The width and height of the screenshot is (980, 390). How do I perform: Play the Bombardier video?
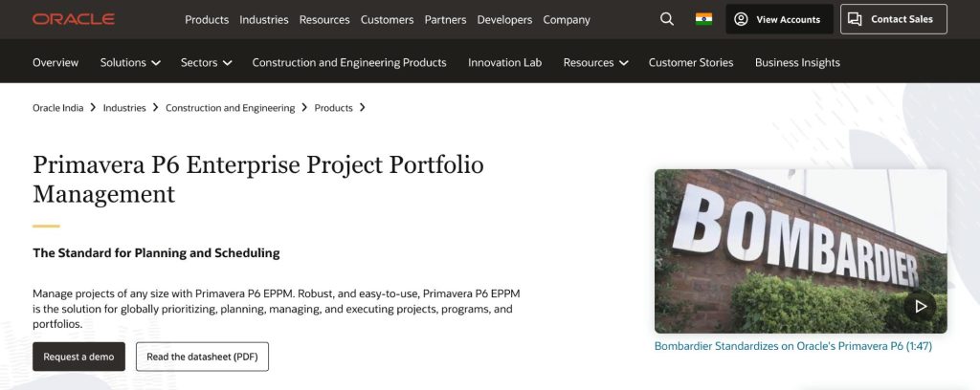click(x=920, y=307)
